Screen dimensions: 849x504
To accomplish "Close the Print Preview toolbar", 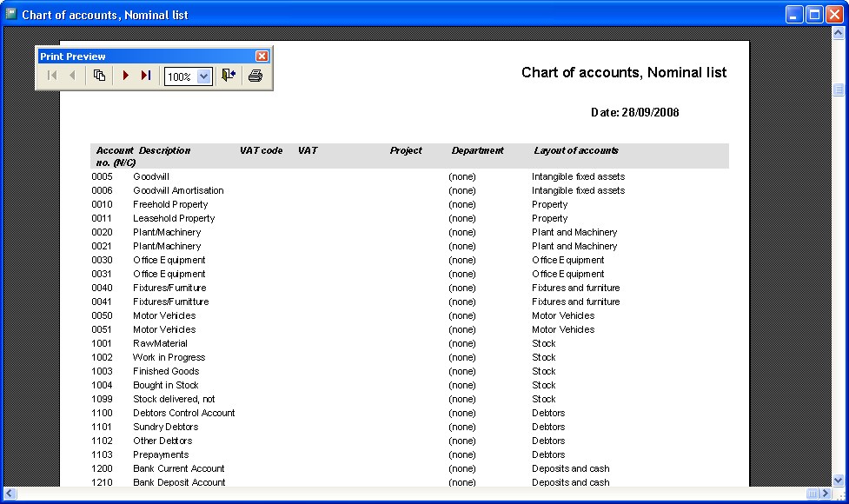I will (262, 56).
